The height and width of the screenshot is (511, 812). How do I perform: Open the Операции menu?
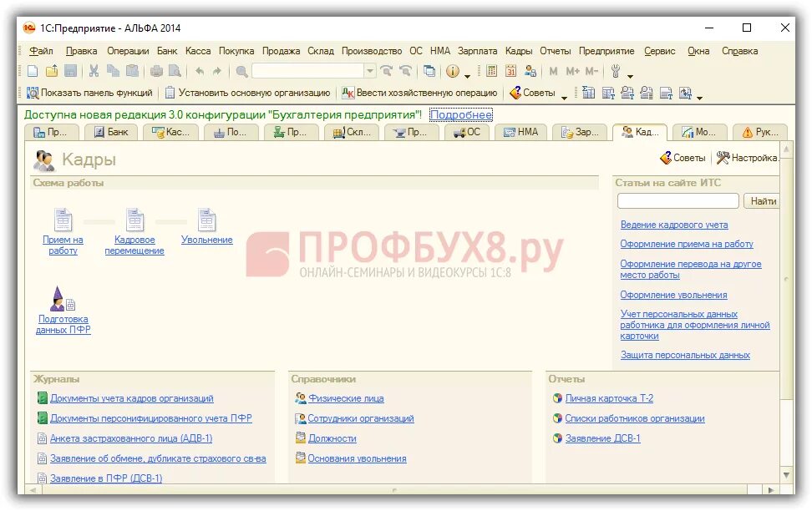pyautogui.click(x=128, y=51)
